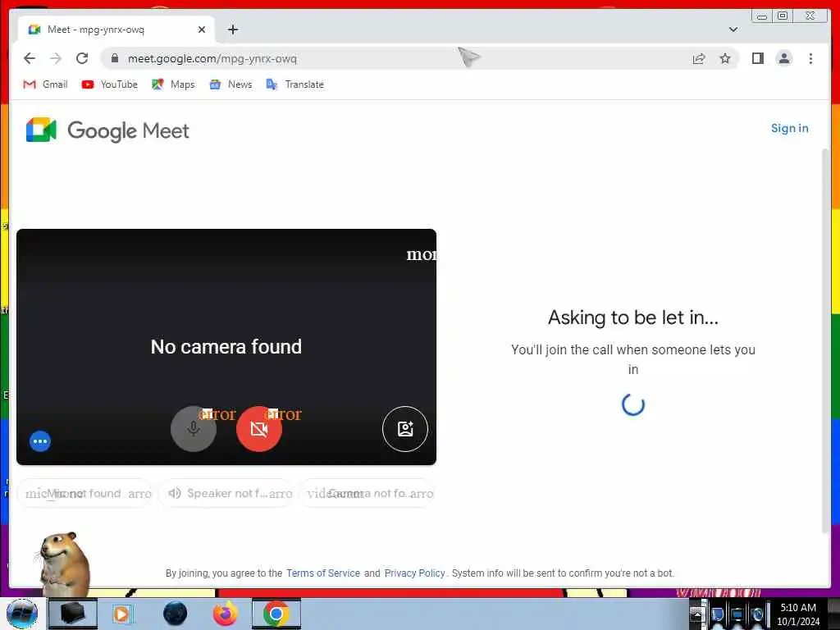Image resolution: width=840 pixels, height=630 pixels.
Task: Open the Maps bookmark
Action: coord(174,84)
